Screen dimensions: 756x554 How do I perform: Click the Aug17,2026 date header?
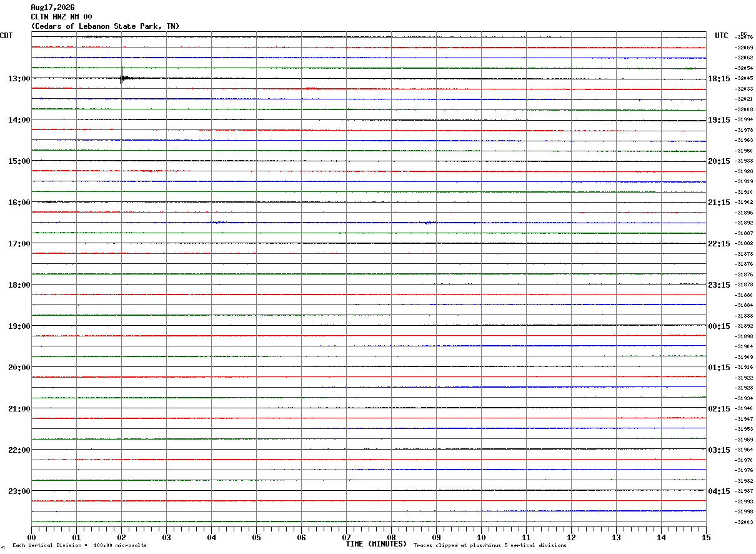coord(52,8)
